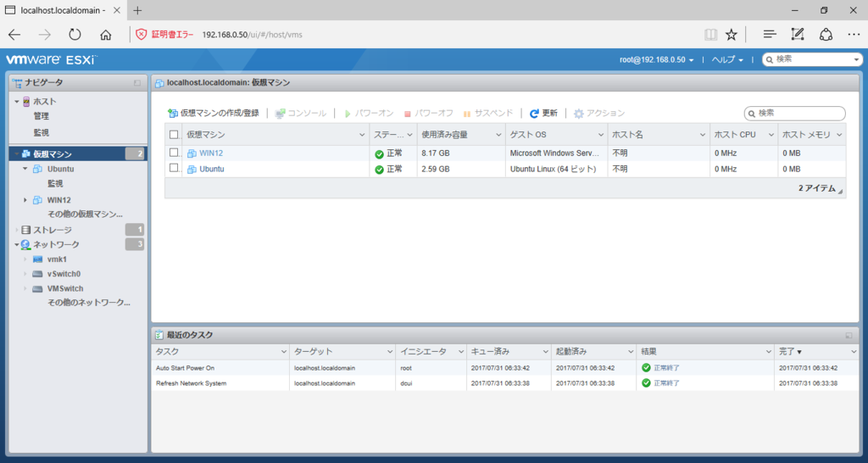Open the browser hub icon
The image size is (868, 463).
tap(770, 35)
